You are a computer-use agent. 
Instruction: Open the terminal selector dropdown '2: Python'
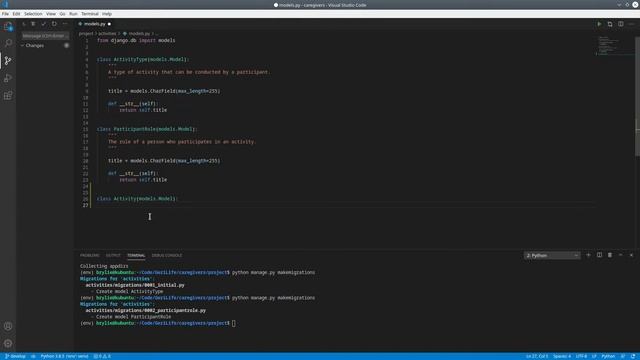(x=552, y=256)
